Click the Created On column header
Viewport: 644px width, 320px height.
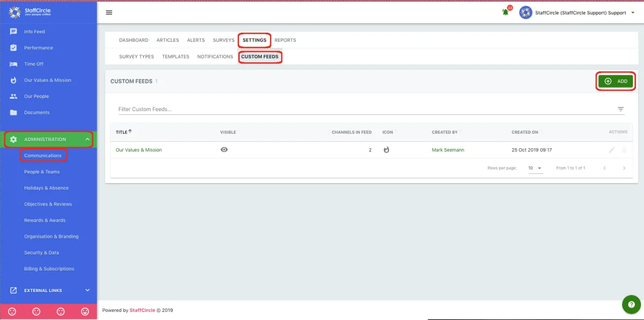click(525, 132)
